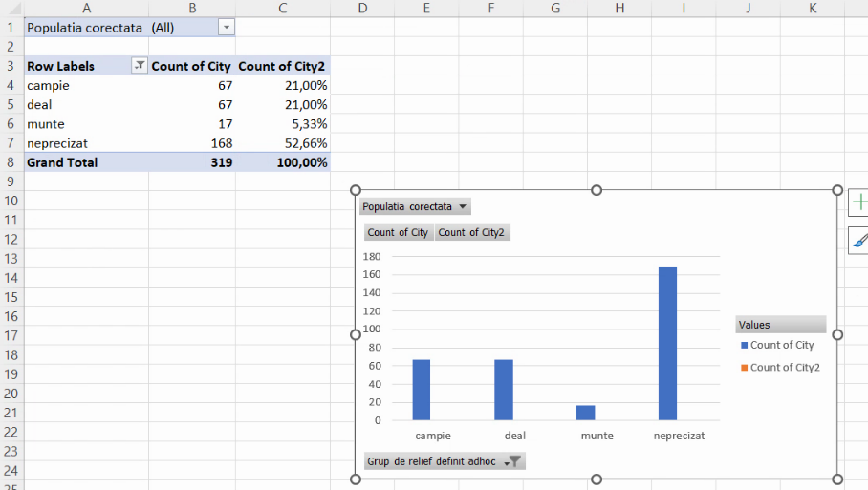Click filter funnel on Grup de relief button

point(514,461)
